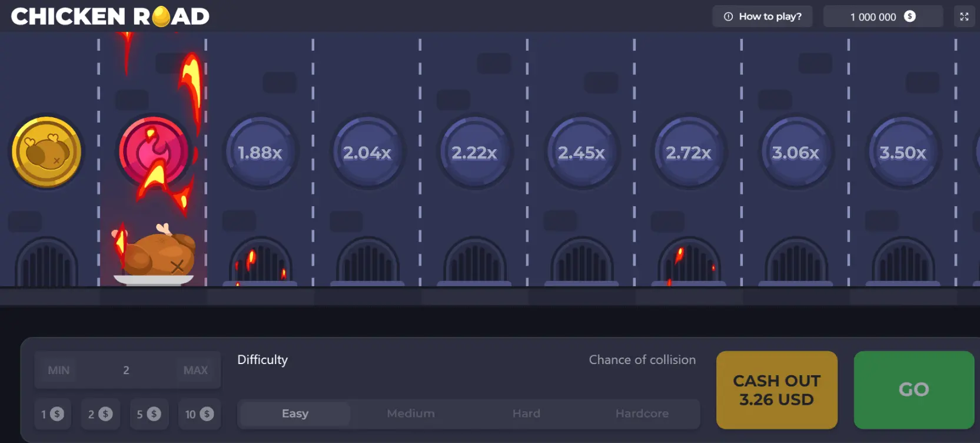
Task: Choose Hard difficulty
Action: tap(526, 414)
